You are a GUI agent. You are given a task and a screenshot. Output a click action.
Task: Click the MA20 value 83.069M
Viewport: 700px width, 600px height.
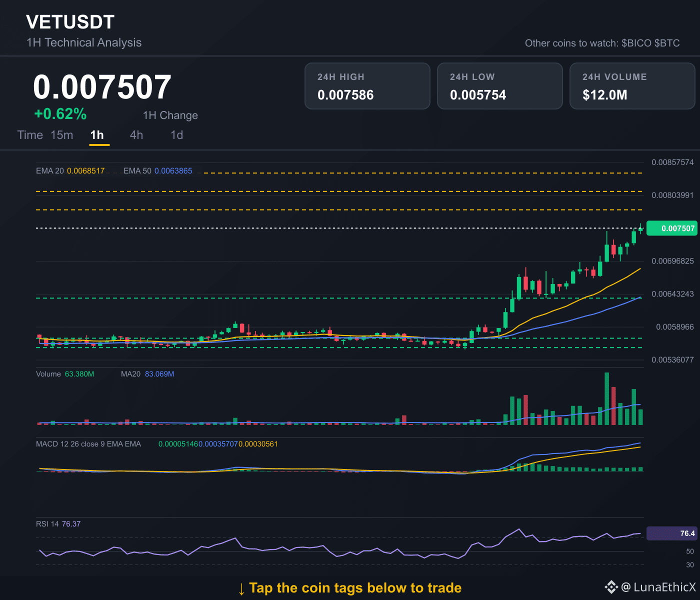point(159,374)
